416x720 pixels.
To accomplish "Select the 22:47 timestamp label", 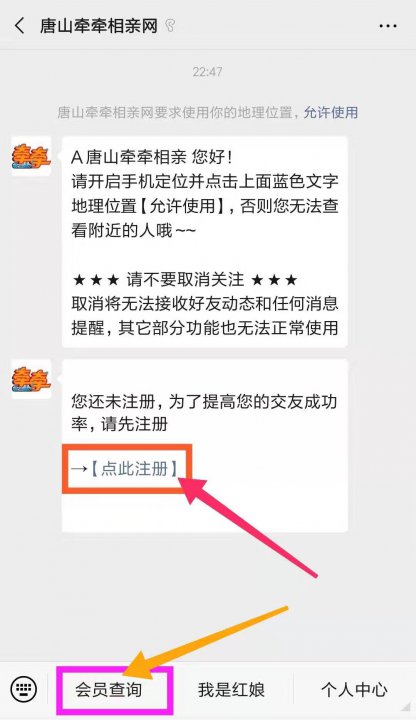I will coord(208,72).
